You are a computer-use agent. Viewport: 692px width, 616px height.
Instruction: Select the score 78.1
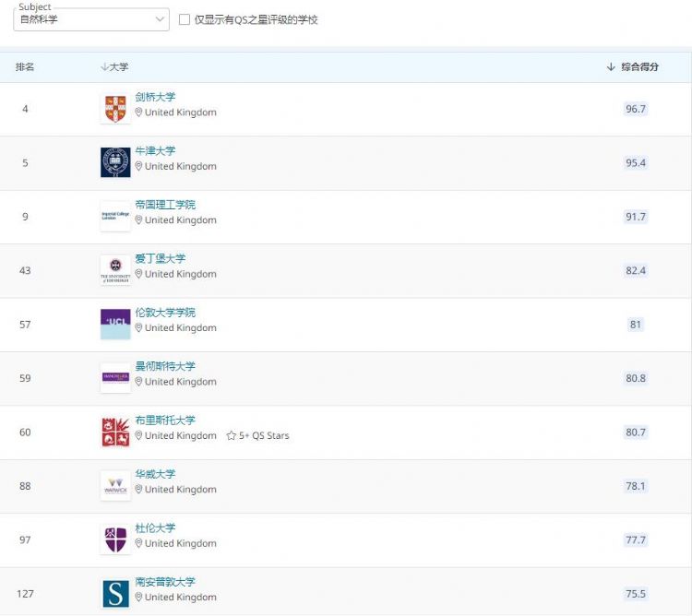636,486
